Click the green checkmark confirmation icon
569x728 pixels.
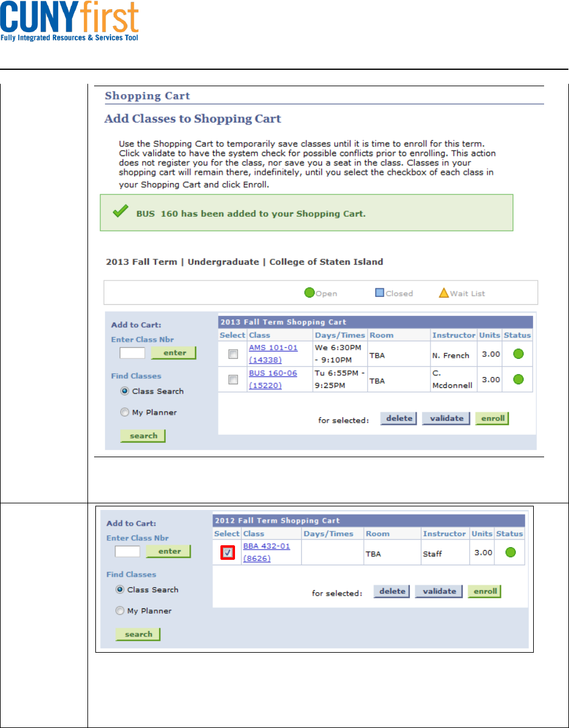click(x=121, y=212)
